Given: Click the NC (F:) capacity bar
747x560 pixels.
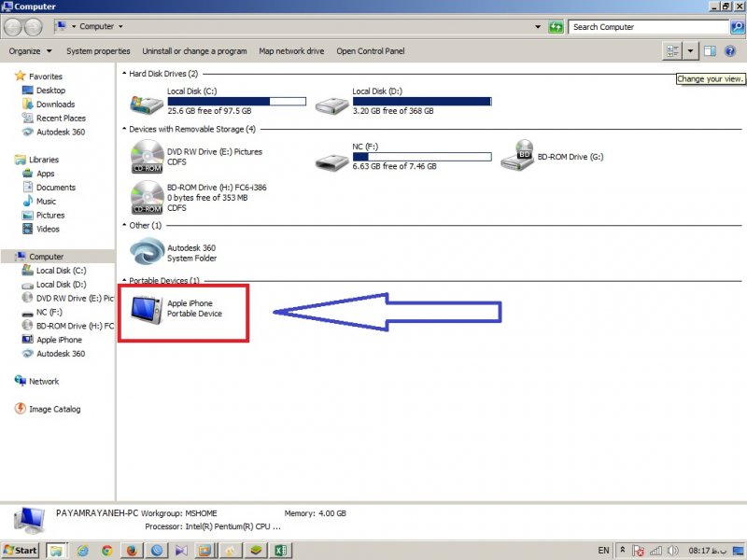Looking at the screenshot, I should 422,157.
